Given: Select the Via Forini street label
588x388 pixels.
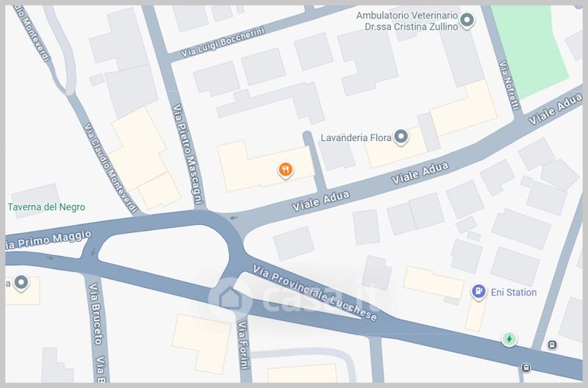Looking at the screenshot, I should coord(243,345).
